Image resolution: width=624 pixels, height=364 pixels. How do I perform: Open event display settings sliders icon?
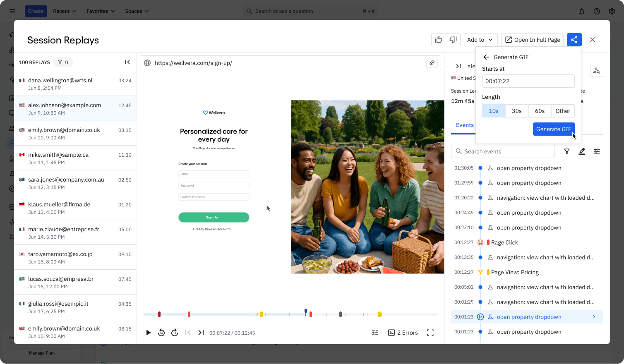596,151
